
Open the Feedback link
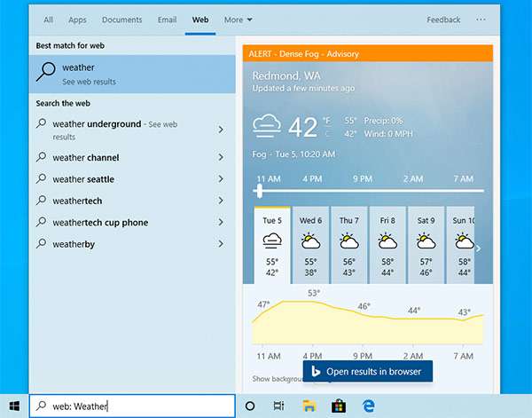point(443,20)
